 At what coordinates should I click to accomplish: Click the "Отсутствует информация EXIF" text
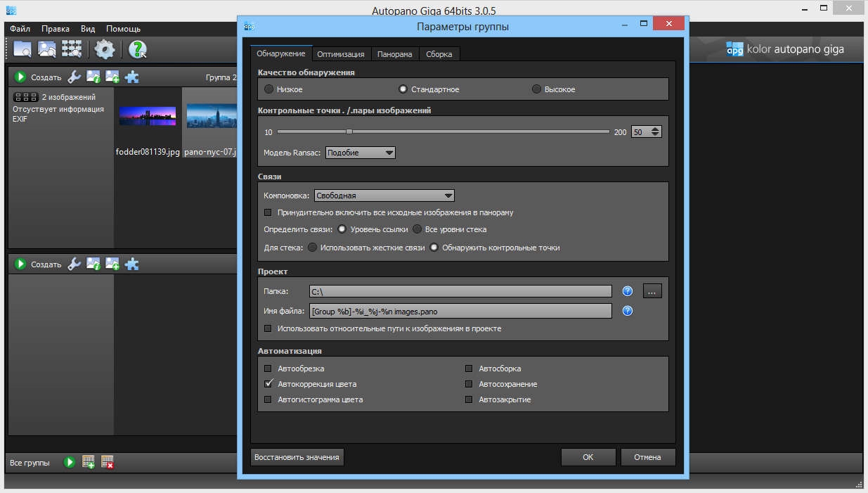[x=58, y=114]
